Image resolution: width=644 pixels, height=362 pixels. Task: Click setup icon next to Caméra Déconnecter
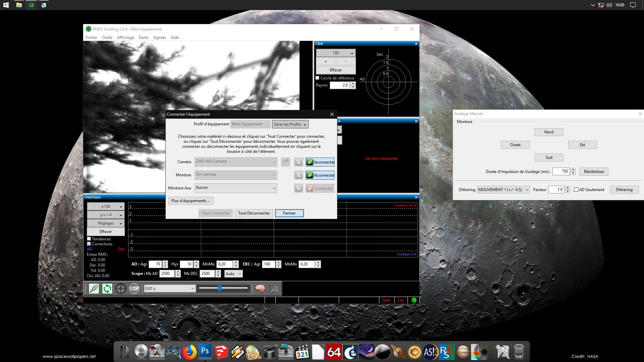point(299,162)
